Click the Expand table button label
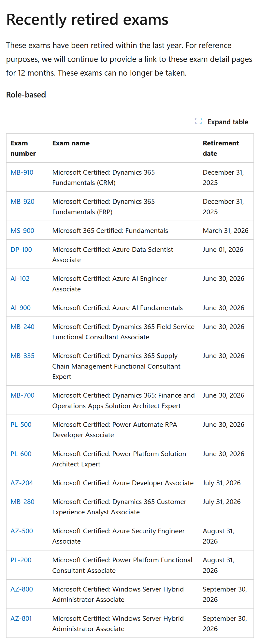The width and height of the screenshot is (260, 644). click(228, 122)
